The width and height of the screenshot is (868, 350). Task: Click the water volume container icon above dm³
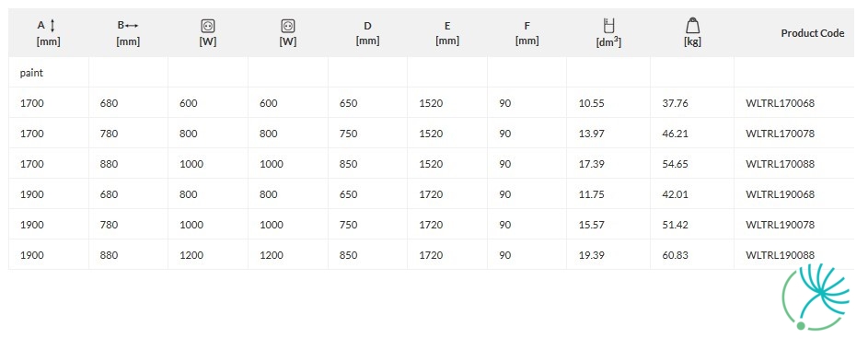[x=609, y=26]
